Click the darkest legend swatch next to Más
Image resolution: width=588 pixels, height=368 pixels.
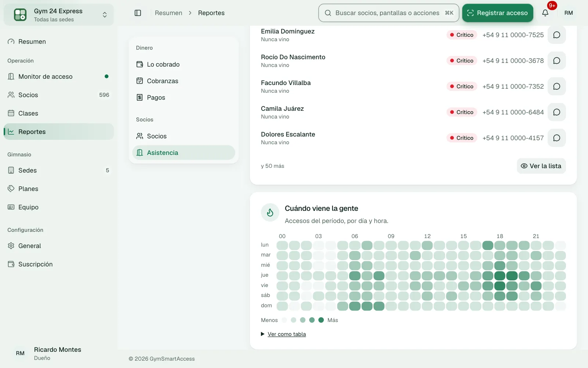(321, 320)
